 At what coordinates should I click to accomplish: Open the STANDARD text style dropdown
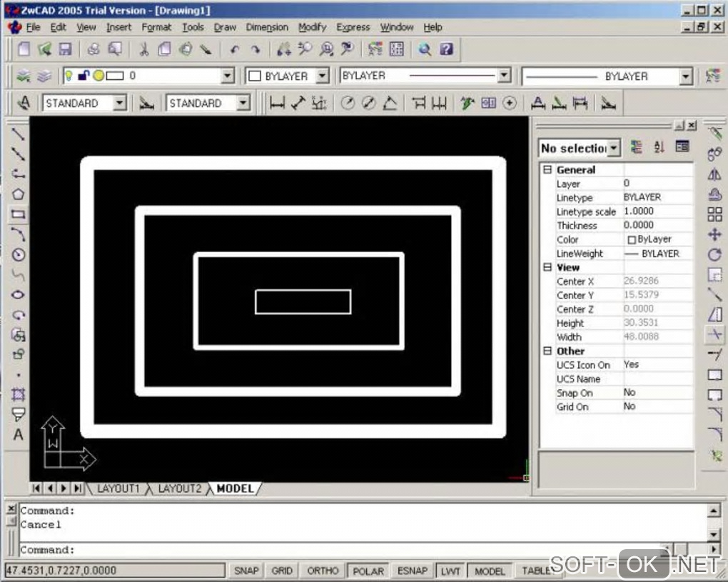click(x=120, y=103)
